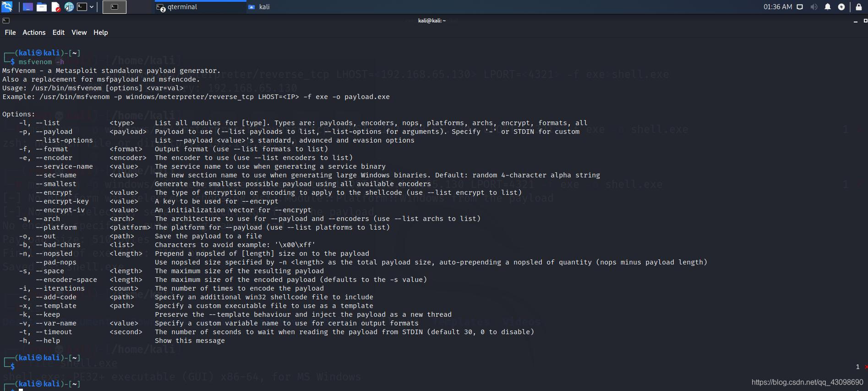Click the '--encrypt-key' option text
Viewport: 868px width, 391px height.
pyautogui.click(x=62, y=201)
